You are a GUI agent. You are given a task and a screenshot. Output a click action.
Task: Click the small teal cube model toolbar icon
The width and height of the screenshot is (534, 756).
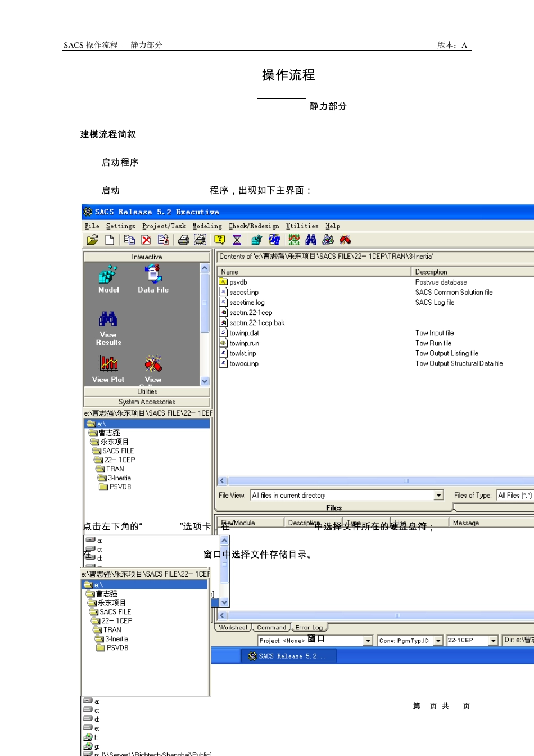click(257, 240)
